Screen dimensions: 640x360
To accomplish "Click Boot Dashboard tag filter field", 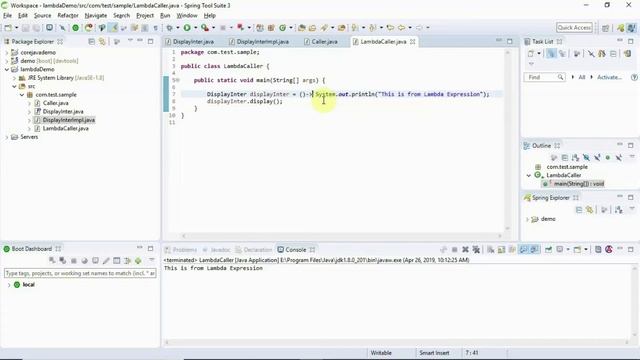I will (80, 273).
